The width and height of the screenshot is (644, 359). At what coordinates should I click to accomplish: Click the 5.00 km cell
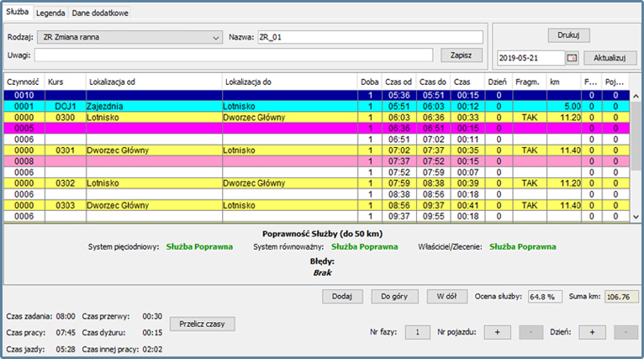tap(563, 107)
